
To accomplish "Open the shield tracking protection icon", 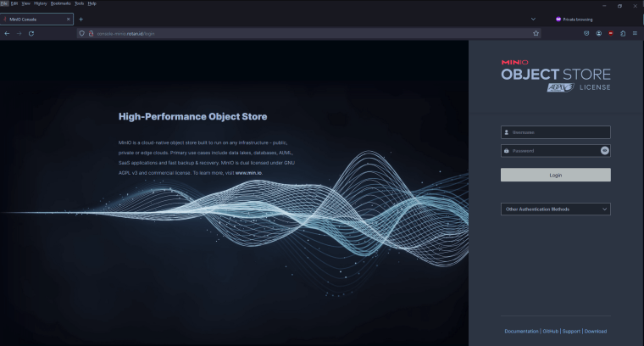I will (x=81, y=34).
